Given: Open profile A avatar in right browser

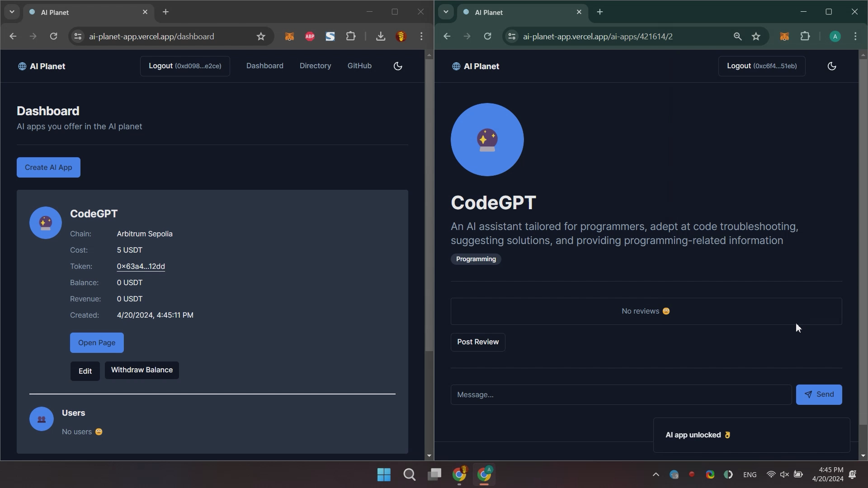Looking at the screenshot, I should 835,37.
